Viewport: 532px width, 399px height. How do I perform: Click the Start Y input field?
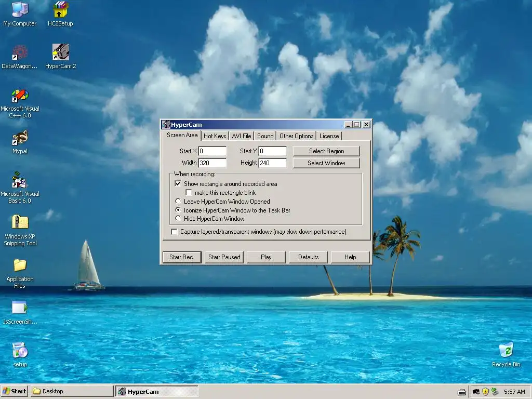pos(273,151)
